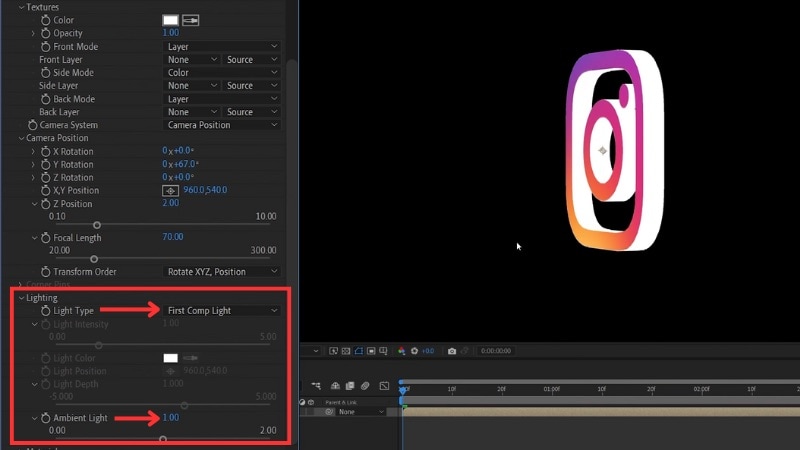Click the Opacity value 1.00
Viewport: 800px width, 450px height.
tap(170, 33)
